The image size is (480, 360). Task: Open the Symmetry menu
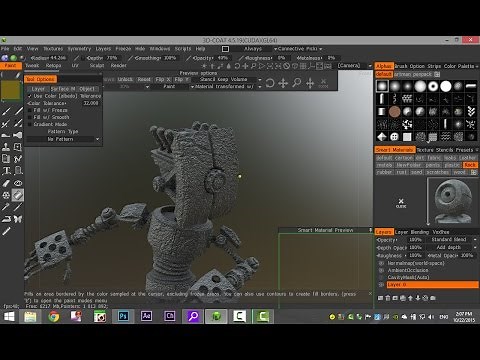tap(79, 49)
